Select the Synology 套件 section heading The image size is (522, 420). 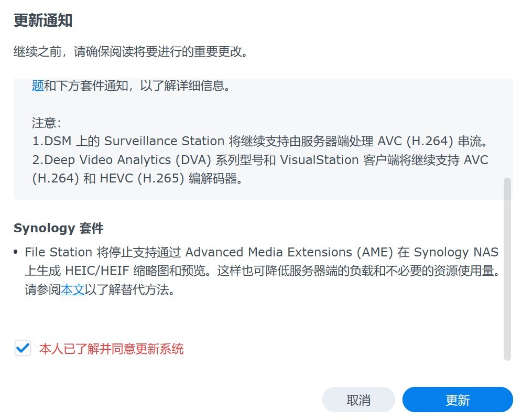(x=59, y=229)
